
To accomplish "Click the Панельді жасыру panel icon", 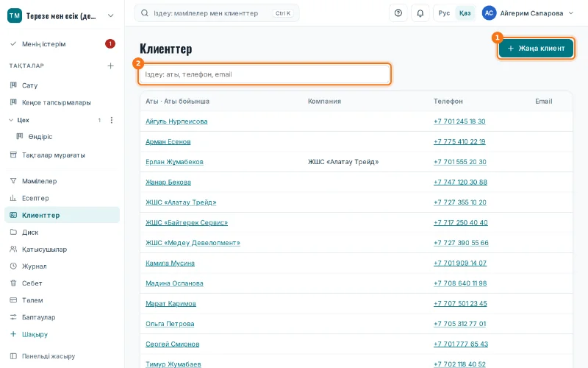I will [13, 356].
